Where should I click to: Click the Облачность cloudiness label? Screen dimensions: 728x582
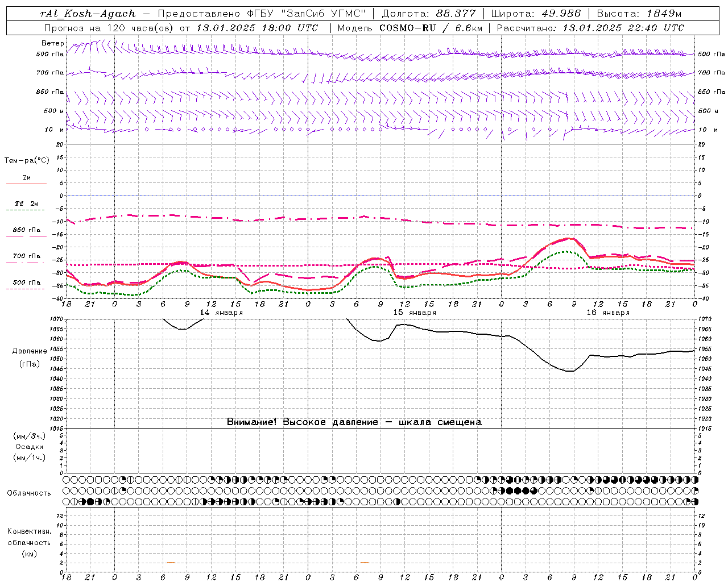pyautogui.click(x=29, y=493)
